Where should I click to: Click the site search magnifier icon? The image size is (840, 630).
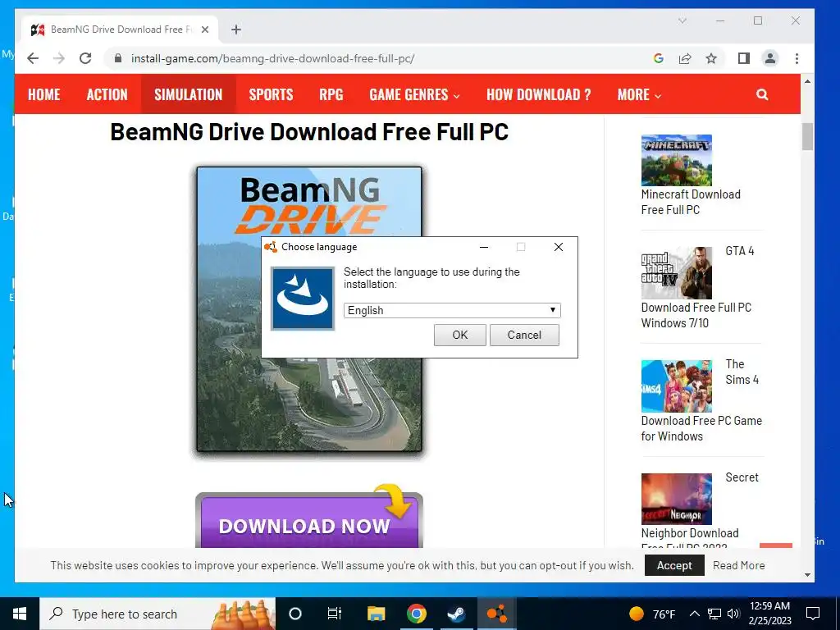[762, 95]
